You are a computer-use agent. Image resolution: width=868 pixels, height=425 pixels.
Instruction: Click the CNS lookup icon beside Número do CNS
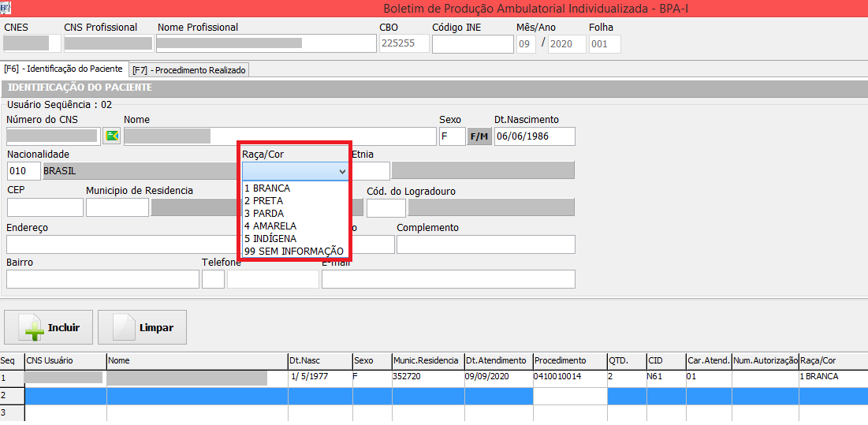coord(111,136)
